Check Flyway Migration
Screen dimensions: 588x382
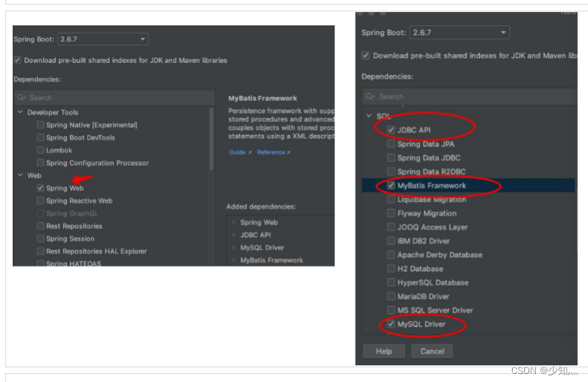tap(390, 213)
